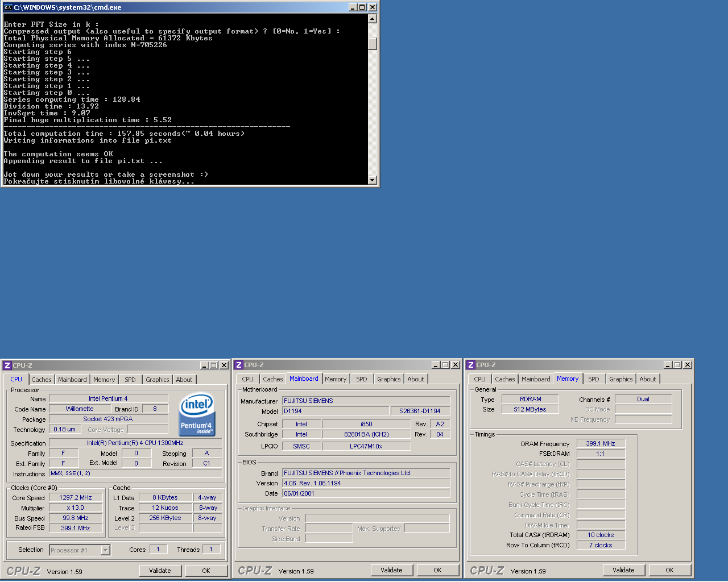This screenshot has width=728, height=582.
Task: Click the cmd scrollbar down arrow
Action: (x=373, y=180)
